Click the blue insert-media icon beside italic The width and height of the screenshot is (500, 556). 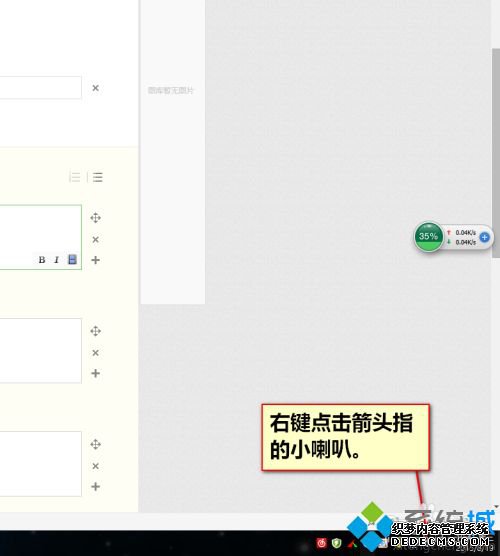click(72, 260)
